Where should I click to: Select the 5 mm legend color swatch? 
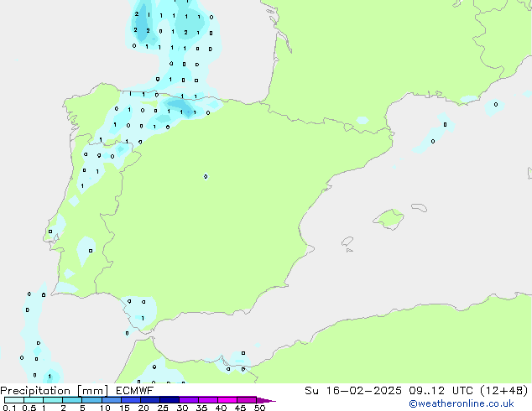point(91,400)
